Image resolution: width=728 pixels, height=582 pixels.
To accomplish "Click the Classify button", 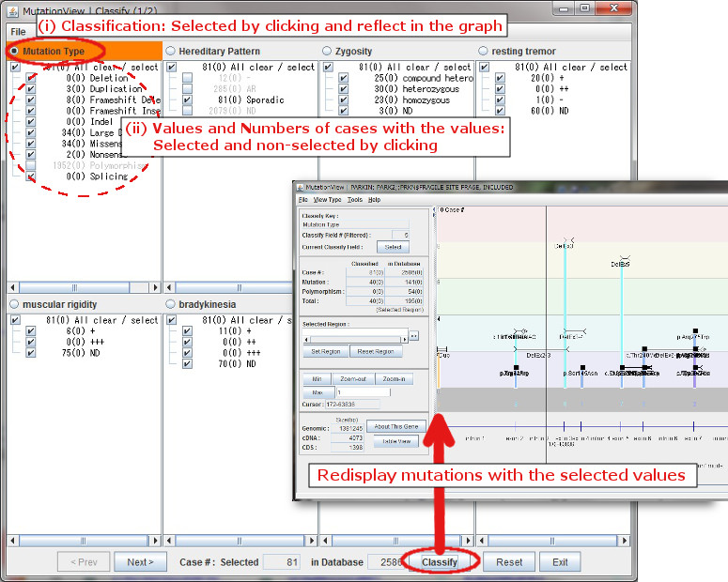I will (x=439, y=562).
